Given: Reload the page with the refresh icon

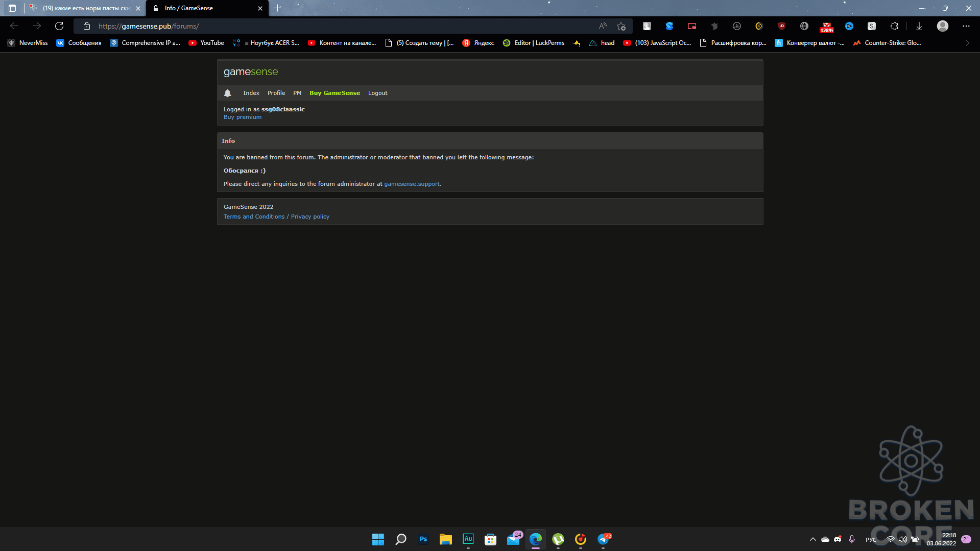Looking at the screenshot, I should [x=59, y=26].
